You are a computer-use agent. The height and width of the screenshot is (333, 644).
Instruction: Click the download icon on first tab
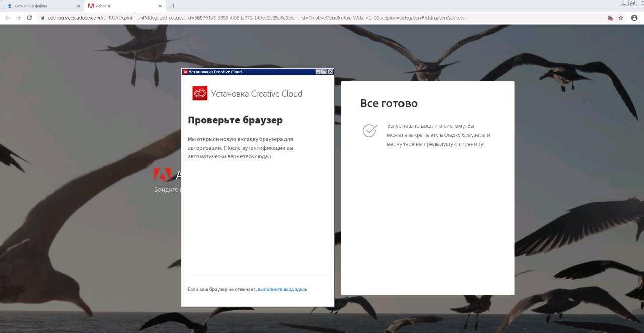[9, 6]
